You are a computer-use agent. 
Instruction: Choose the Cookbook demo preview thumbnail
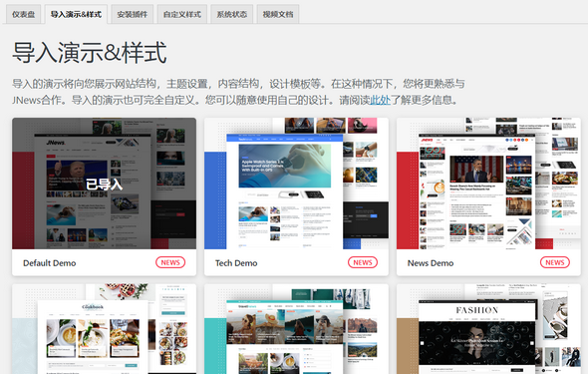pos(104,329)
